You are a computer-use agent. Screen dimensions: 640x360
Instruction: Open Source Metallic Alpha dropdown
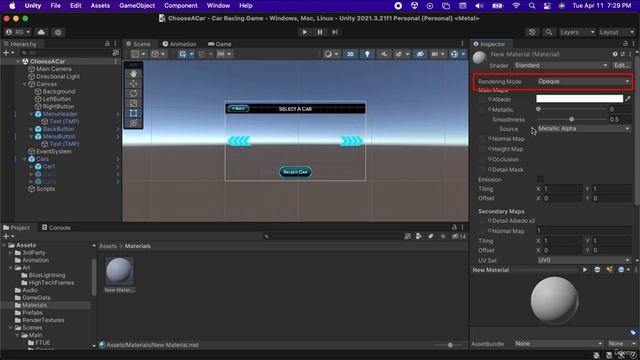tap(584, 129)
